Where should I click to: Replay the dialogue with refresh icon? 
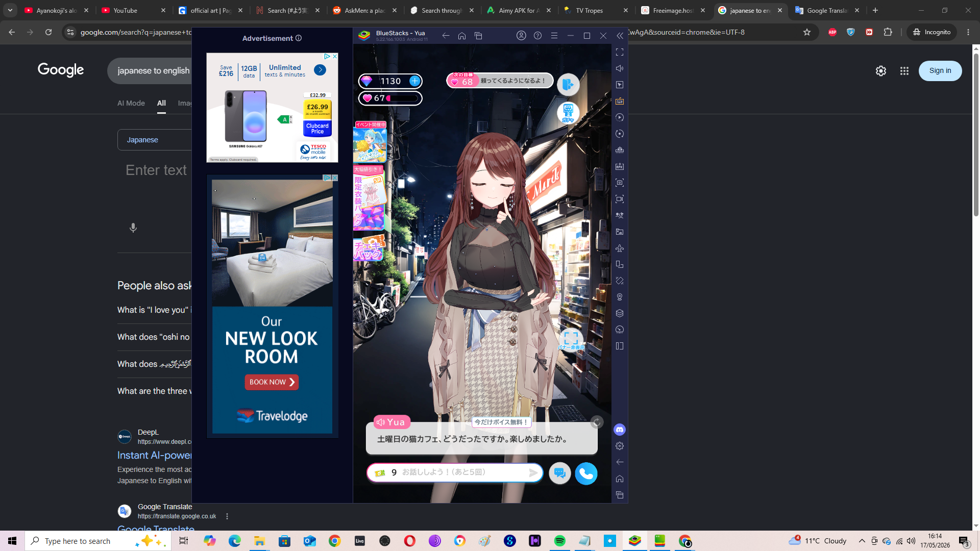pos(597,422)
